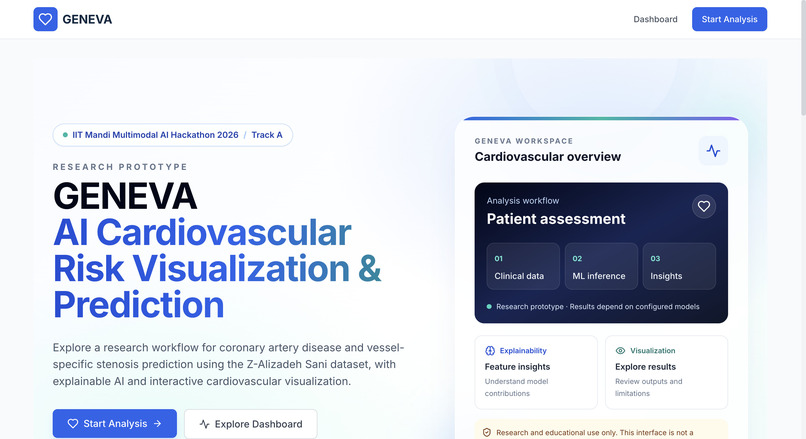
Task: Click the Track A label in badge
Action: point(267,135)
